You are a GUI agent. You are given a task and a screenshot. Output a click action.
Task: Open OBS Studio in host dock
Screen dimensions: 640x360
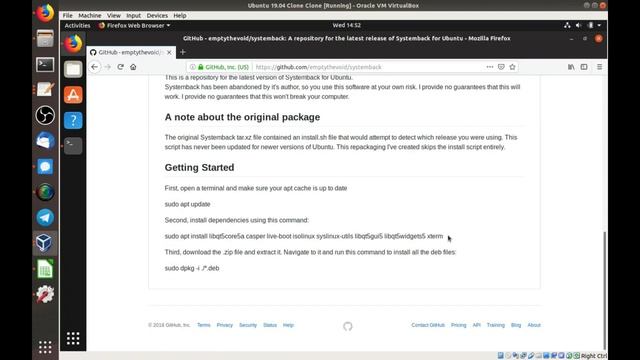pos(45,115)
